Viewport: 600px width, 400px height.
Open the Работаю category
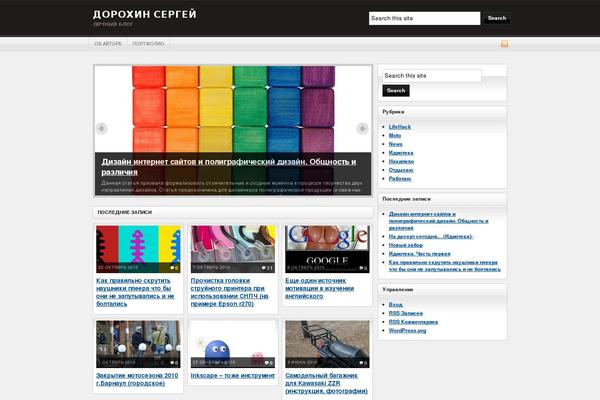[x=400, y=179]
